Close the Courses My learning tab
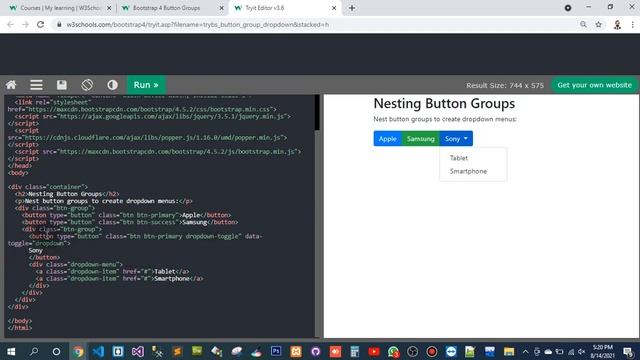The height and width of the screenshot is (360, 640). 109,8
